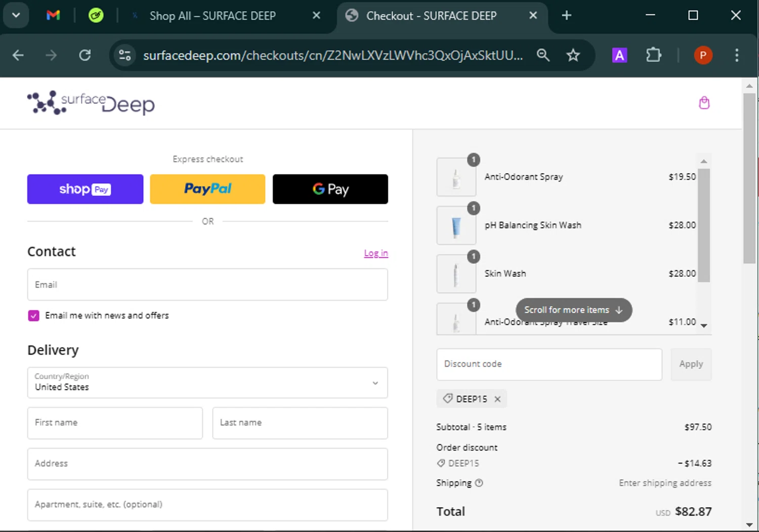759x532 pixels.
Task: Click the Surface Deep logo
Action: [x=91, y=103]
